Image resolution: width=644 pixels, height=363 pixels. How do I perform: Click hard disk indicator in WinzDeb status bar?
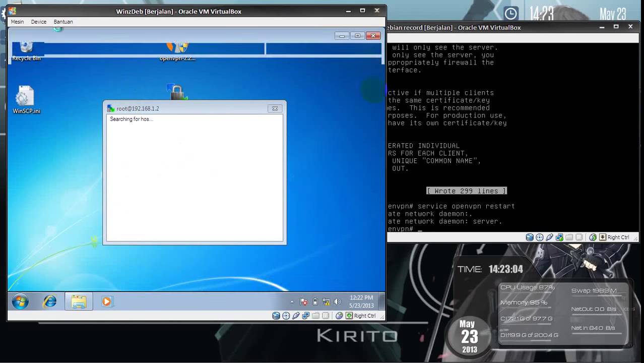(276, 316)
